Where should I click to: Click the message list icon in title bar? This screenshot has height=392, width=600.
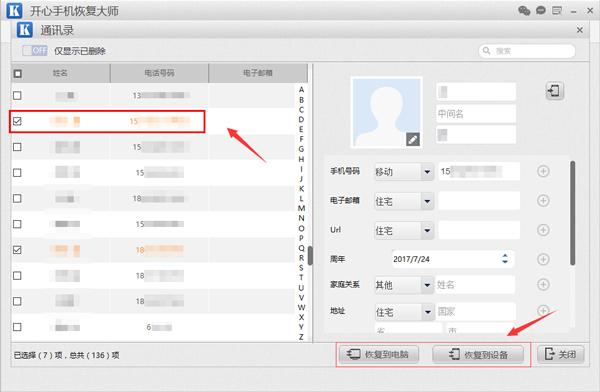[x=557, y=11]
